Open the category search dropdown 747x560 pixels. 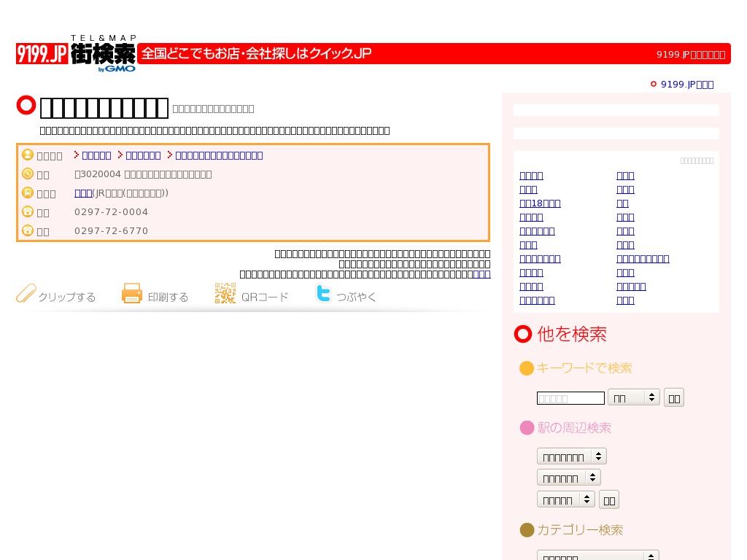(x=597, y=556)
